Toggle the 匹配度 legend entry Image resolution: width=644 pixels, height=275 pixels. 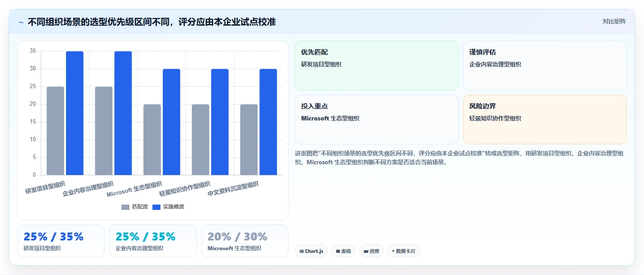tap(135, 207)
